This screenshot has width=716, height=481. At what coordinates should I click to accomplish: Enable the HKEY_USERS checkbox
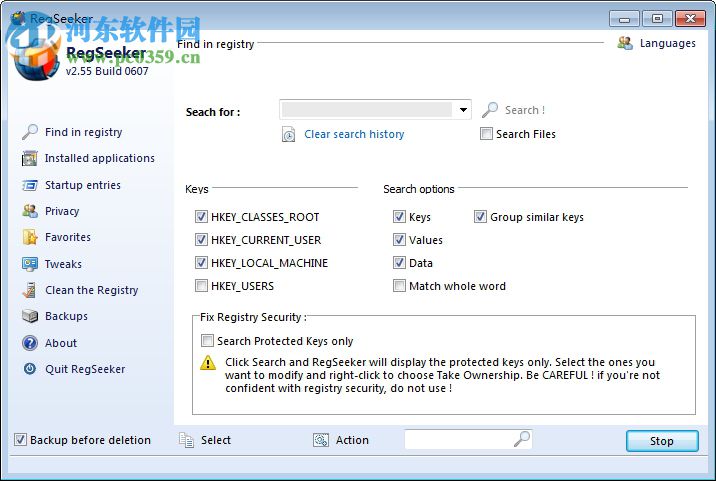[x=202, y=286]
